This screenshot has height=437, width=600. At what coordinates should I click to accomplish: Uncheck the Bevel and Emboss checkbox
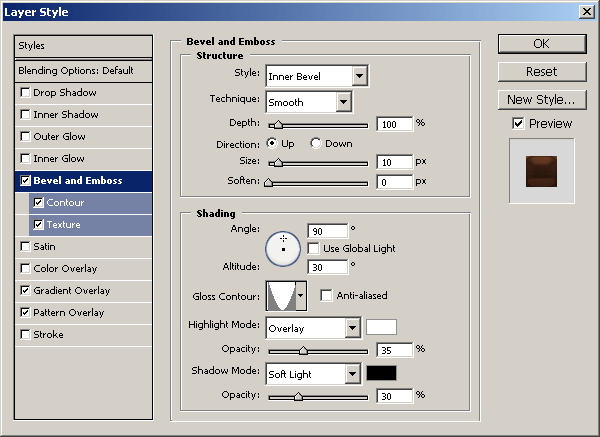pos(25,181)
